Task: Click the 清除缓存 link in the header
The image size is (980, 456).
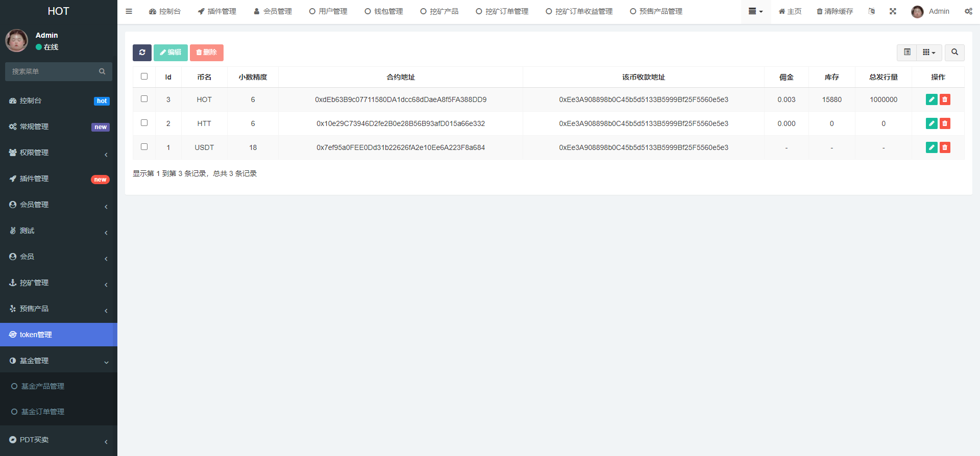Action: pos(835,11)
